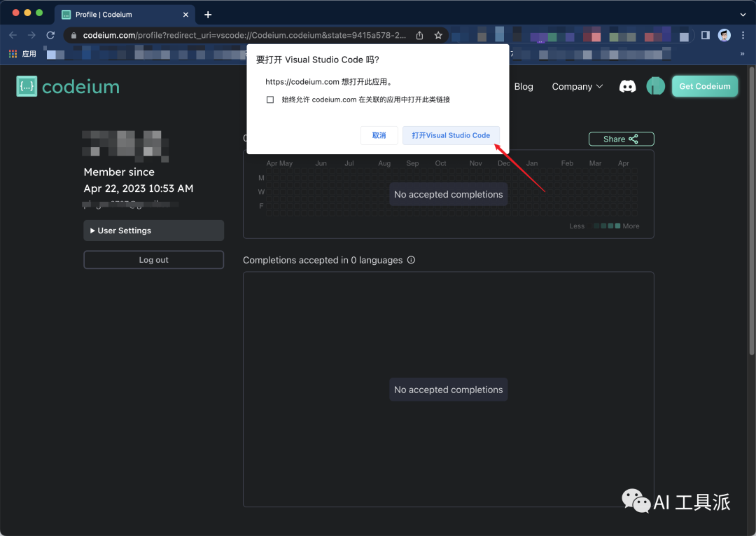Close the Profile | Codeium tab
Viewport: 756px width, 536px height.
[x=185, y=15]
